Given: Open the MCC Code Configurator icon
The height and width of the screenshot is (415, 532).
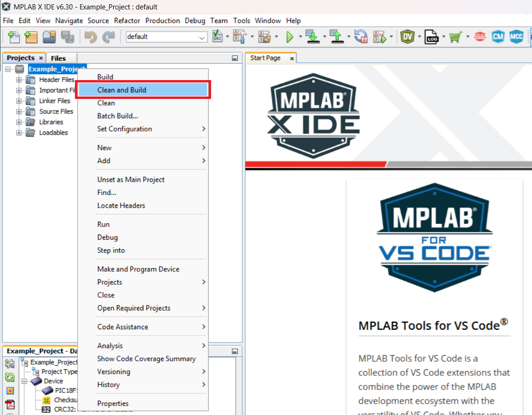Looking at the screenshot, I should click(x=516, y=37).
